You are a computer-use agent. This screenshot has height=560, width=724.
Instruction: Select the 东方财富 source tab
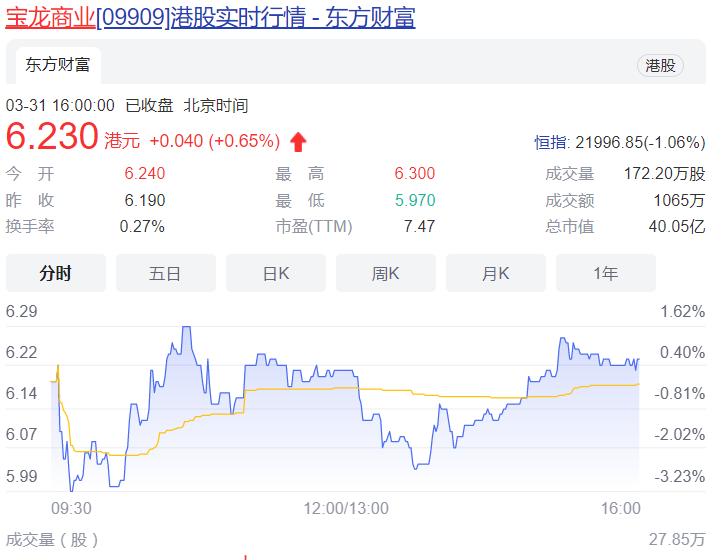(x=58, y=65)
